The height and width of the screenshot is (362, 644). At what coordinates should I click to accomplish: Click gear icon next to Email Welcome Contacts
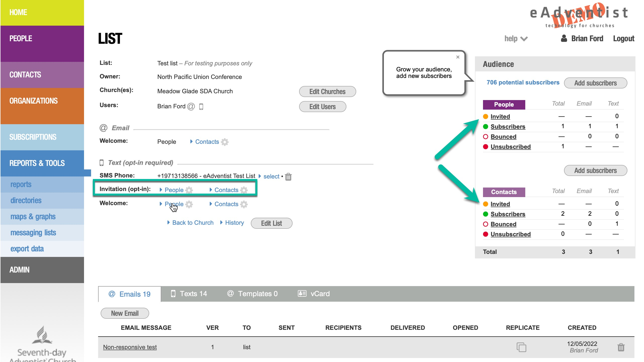(225, 142)
